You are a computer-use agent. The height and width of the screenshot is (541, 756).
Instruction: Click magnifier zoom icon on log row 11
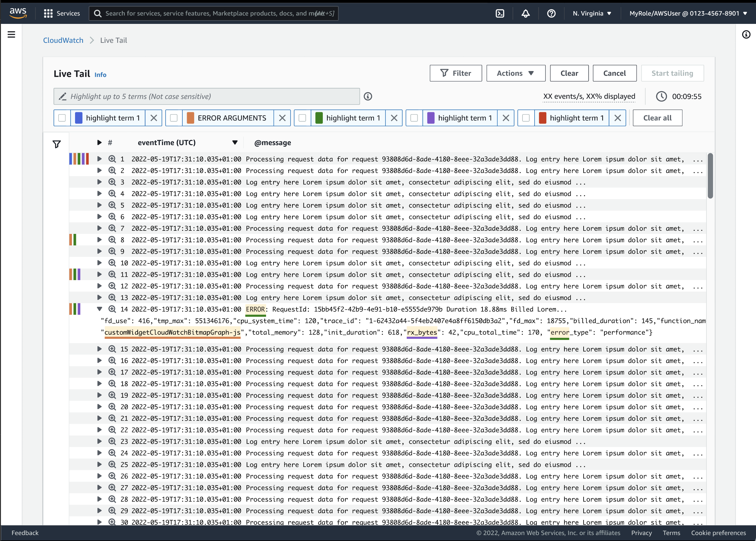pyautogui.click(x=112, y=275)
